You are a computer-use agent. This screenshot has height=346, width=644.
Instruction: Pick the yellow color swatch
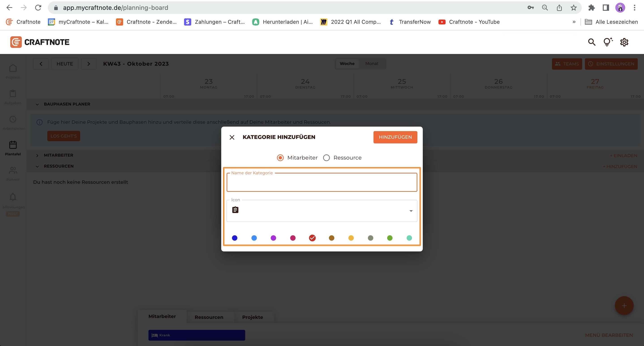coord(351,238)
